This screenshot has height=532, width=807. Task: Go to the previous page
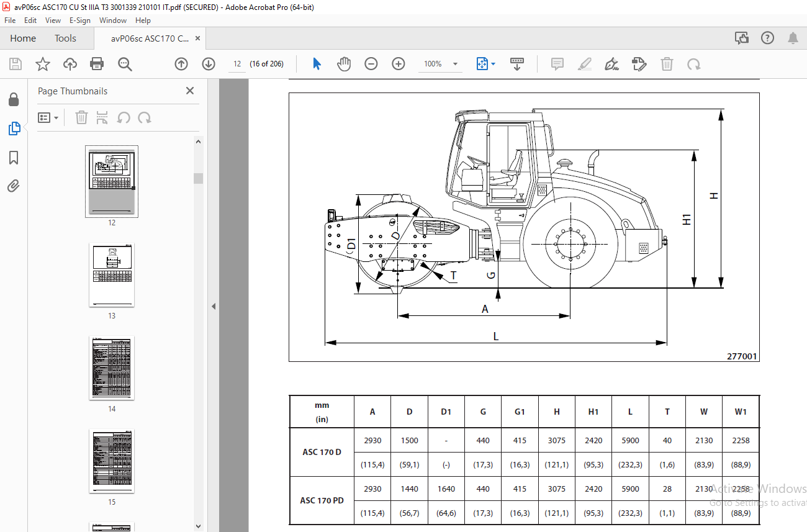[x=181, y=64]
